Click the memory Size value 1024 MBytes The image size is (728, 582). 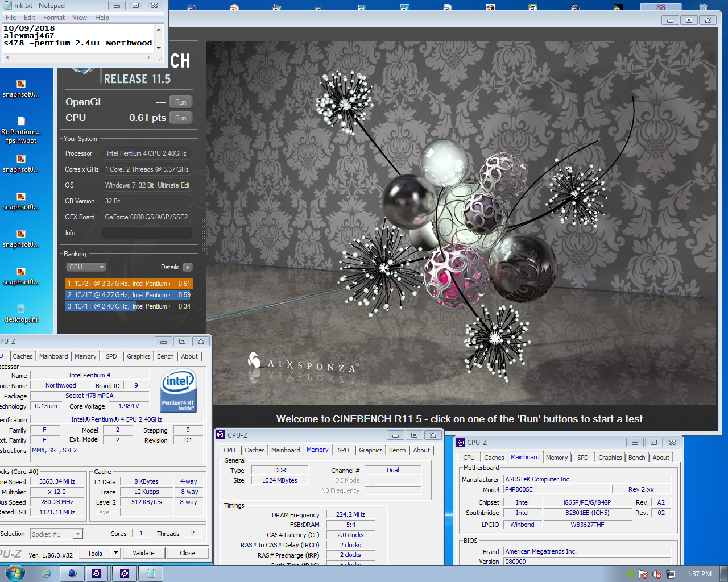coord(280,480)
